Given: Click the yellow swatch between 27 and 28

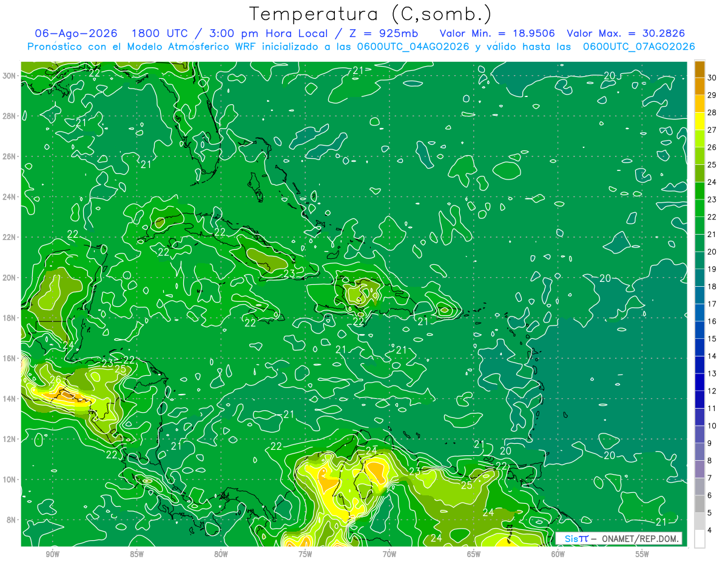Looking at the screenshot, I should 699,121.
